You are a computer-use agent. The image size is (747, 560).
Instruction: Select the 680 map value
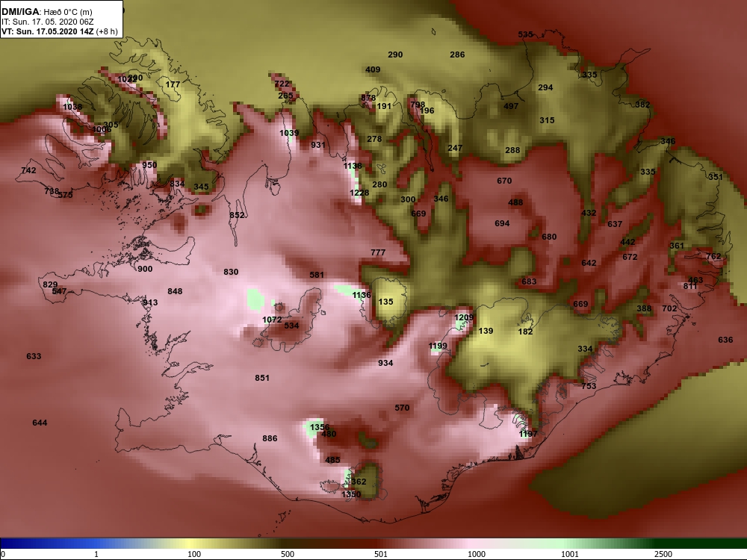(x=549, y=236)
